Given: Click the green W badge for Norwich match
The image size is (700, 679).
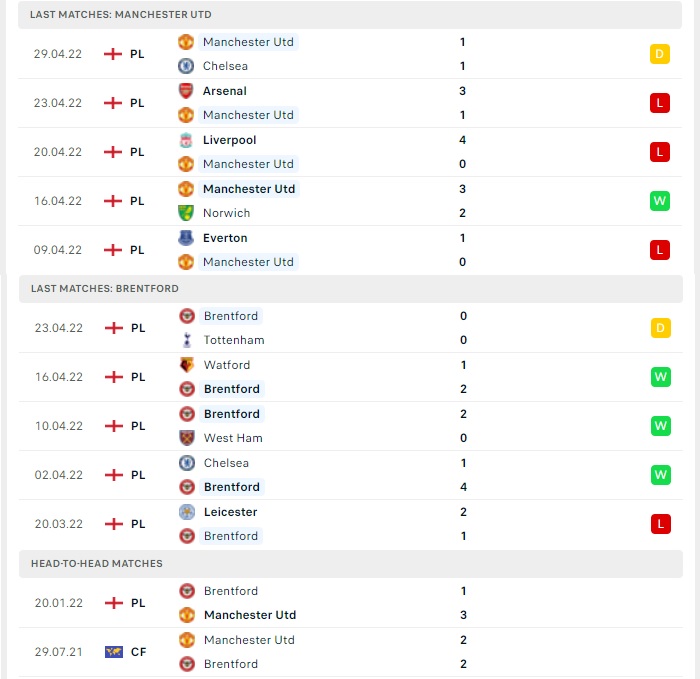Looking at the screenshot, I should coord(659,201).
